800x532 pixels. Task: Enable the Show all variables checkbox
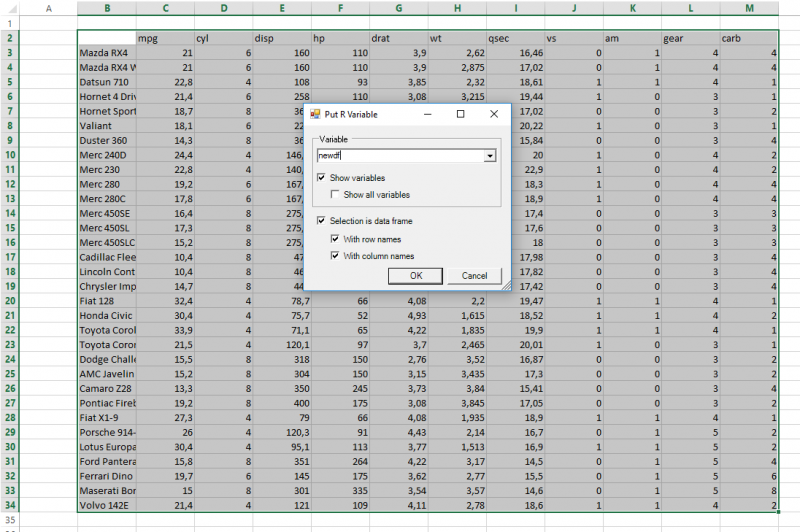pyautogui.click(x=335, y=194)
